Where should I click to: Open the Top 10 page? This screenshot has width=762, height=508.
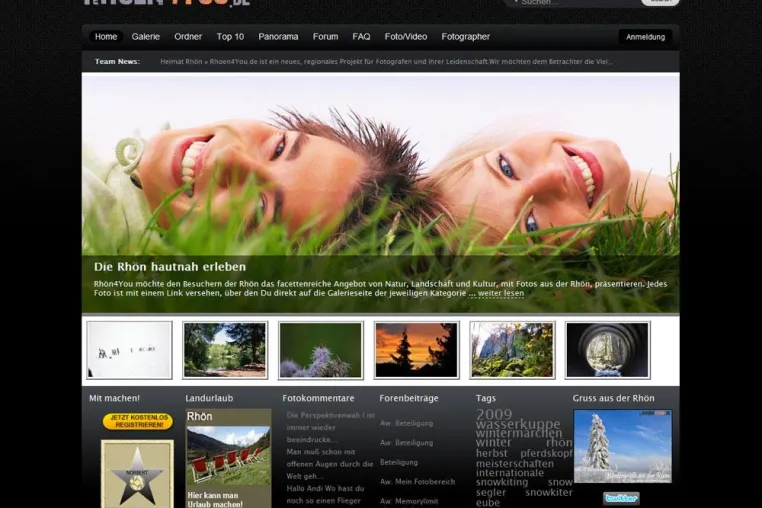(x=230, y=36)
